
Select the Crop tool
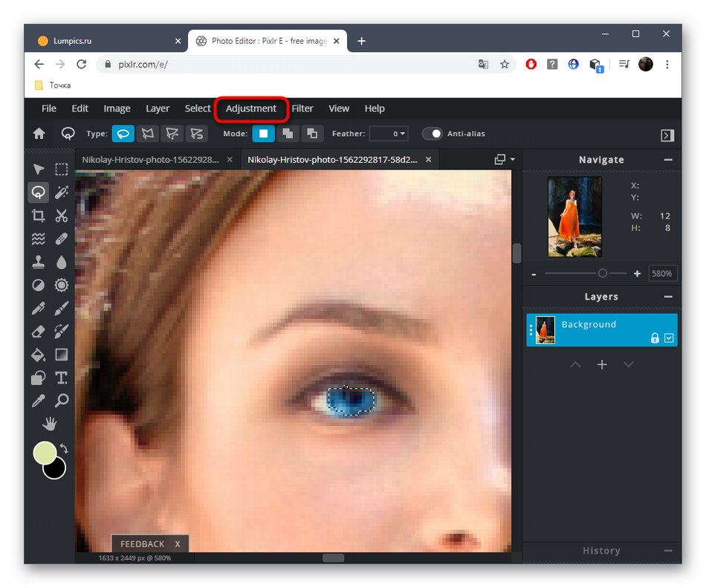38,216
